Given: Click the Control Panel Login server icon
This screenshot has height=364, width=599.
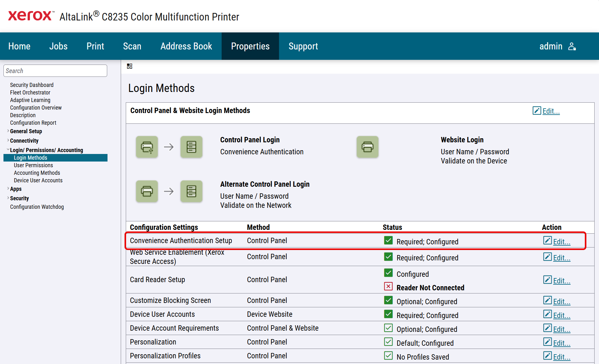Looking at the screenshot, I should tap(191, 147).
